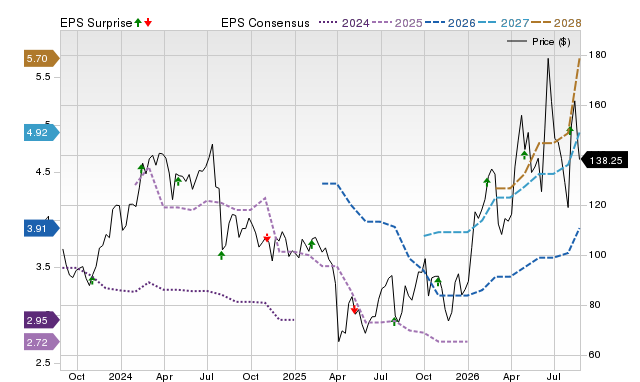
Task: Click the 120 price axis label
Action: (597, 205)
